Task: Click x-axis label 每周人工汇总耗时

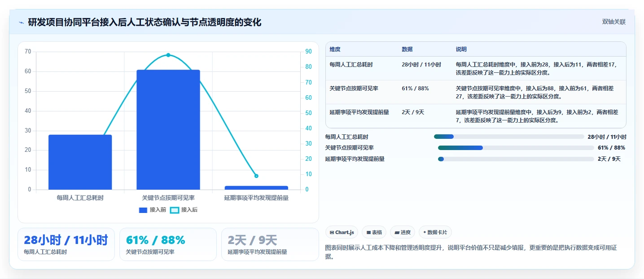Action: pyautogui.click(x=80, y=198)
